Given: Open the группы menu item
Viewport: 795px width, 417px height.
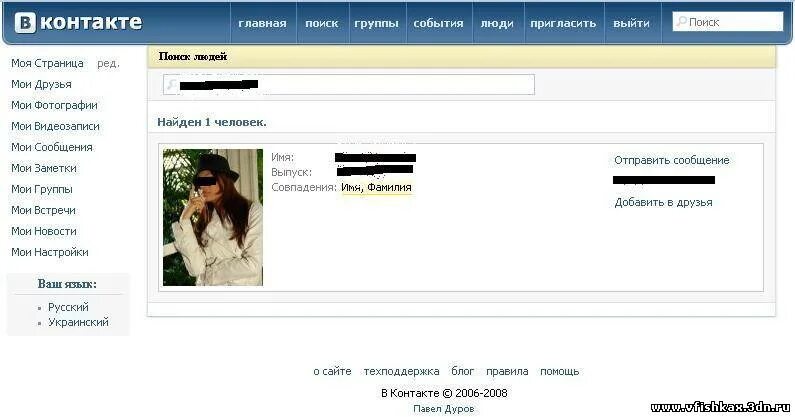Looking at the screenshot, I should [x=376, y=23].
